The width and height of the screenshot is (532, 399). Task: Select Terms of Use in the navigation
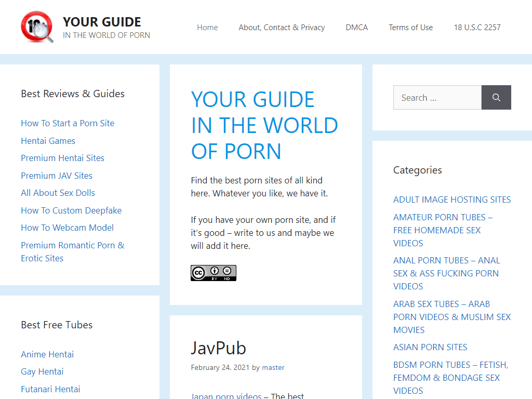click(410, 27)
